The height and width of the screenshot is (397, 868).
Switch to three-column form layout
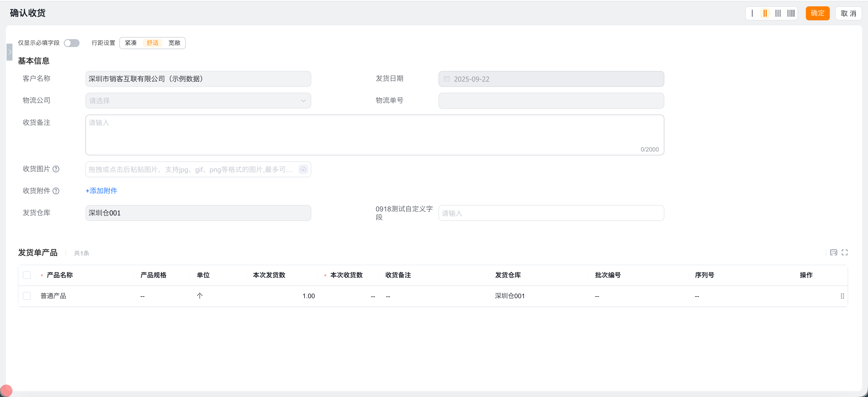778,14
